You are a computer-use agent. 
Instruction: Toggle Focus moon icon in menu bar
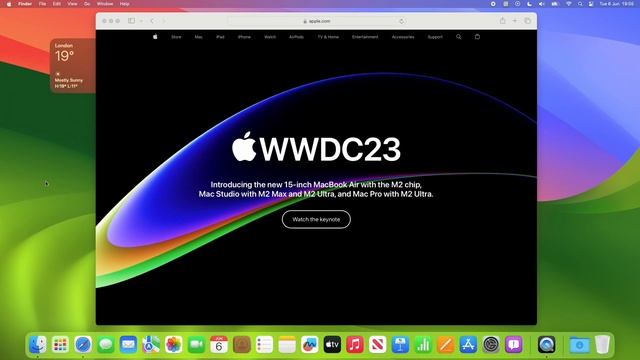529,4
